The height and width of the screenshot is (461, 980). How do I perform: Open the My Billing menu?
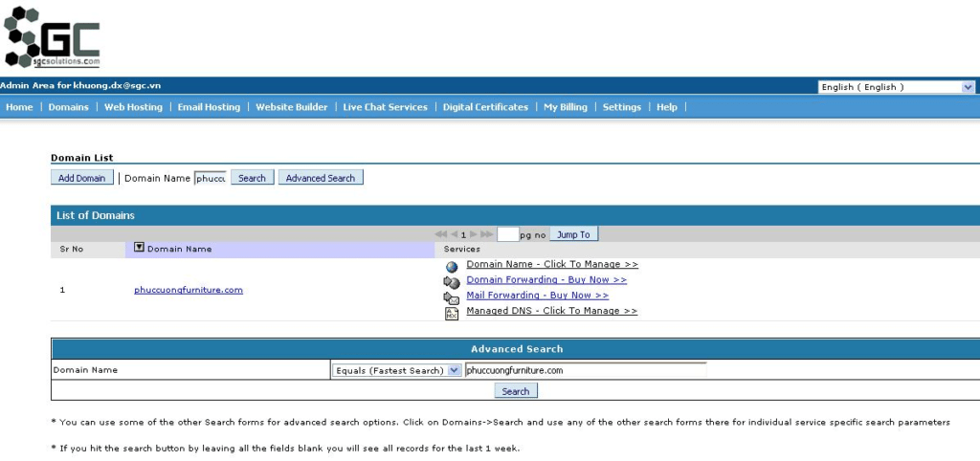[566, 107]
